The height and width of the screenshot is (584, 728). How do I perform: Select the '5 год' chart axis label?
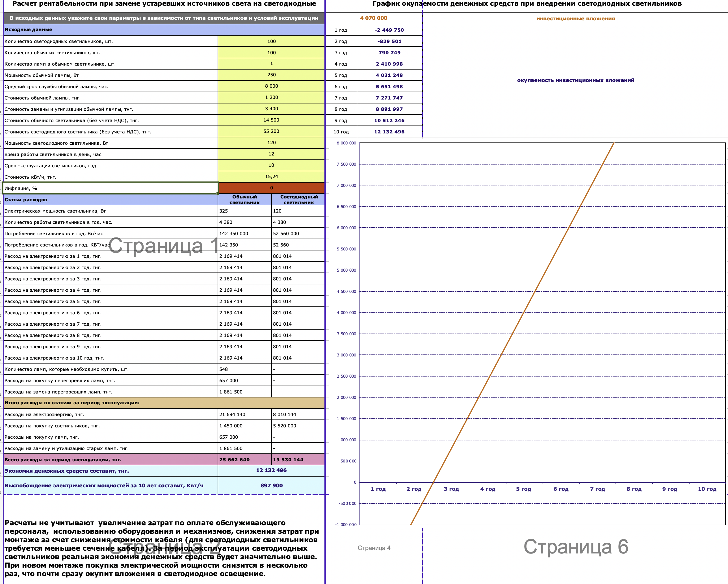[523, 489]
